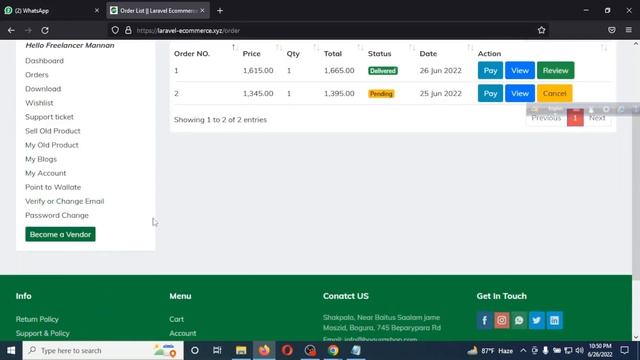This screenshot has height=360, width=640.
Task: Open Password Change link
Action: click(x=57, y=215)
